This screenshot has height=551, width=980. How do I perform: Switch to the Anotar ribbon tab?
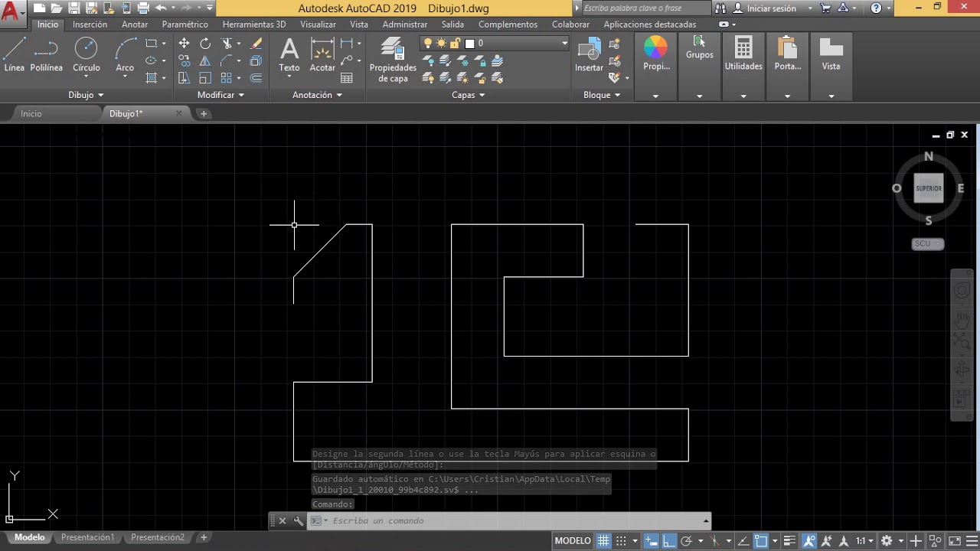click(135, 24)
